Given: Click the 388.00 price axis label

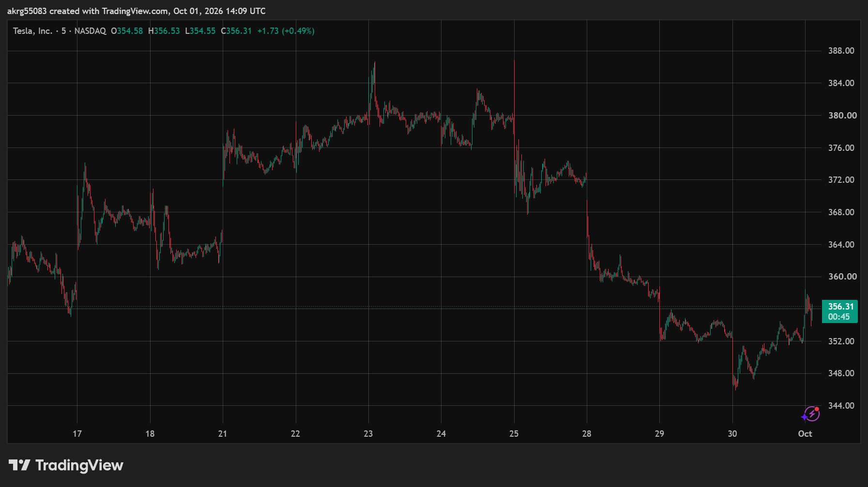Looking at the screenshot, I should (x=841, y=51).
